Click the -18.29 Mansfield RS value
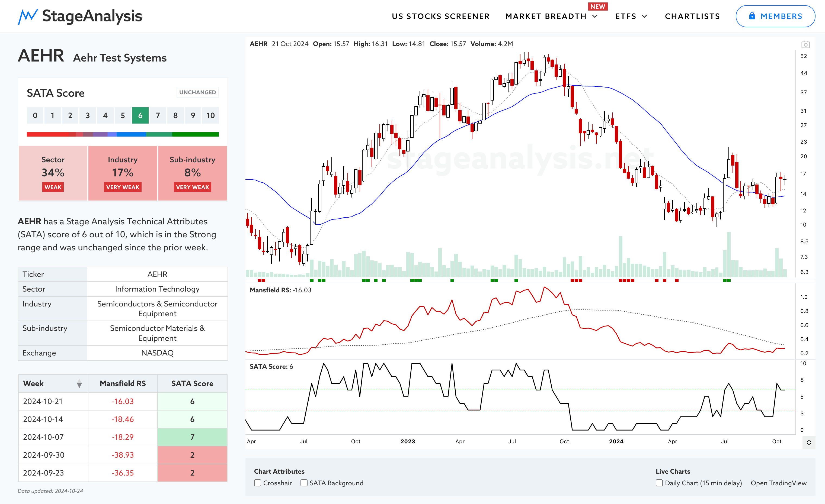 pyautogui.click(x=123, y=437)
